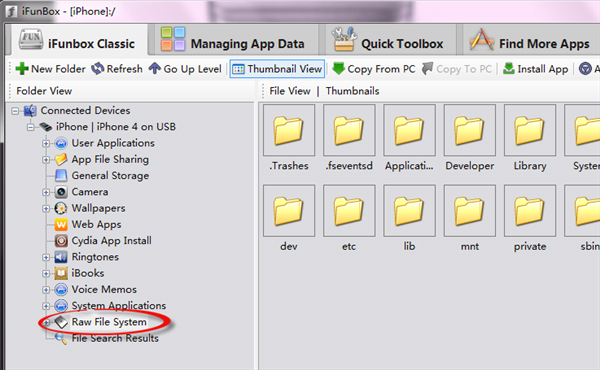The width and height of the screenshot is (600, 370).
Task: Click the green New Folder plus icon
Action: point(22,69)
